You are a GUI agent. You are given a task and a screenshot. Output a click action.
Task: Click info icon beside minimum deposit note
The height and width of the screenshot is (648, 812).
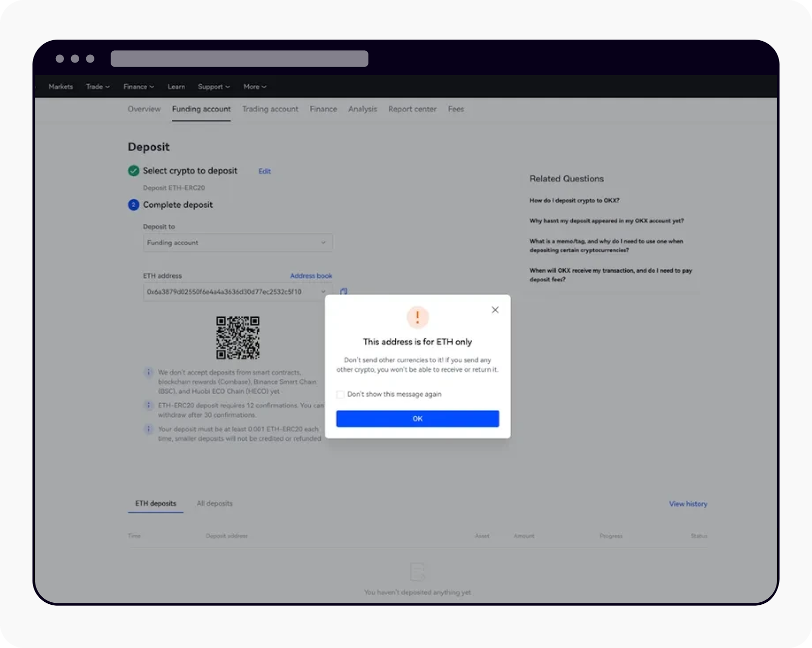click(x=148, y=429)
